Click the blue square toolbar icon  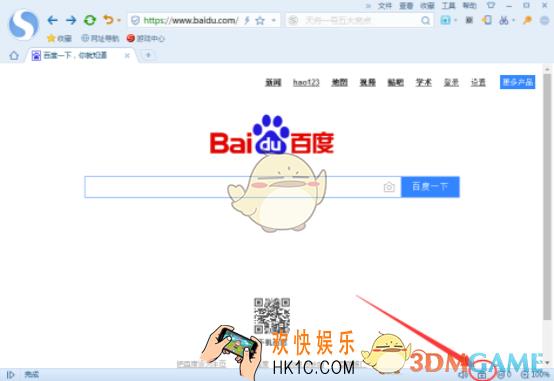(x=445, y=20)
